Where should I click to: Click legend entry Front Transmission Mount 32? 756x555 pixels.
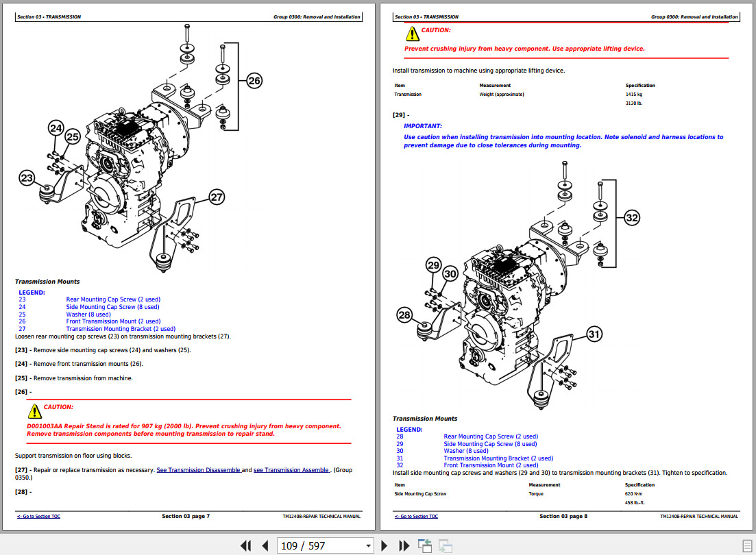click(x=467, y=465)
